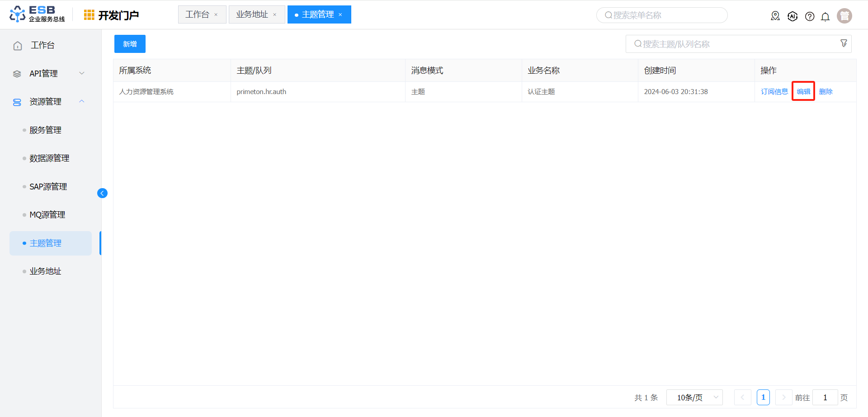Close the 工作台 tab
The image size is (868, 417).
tap(216, 15)
